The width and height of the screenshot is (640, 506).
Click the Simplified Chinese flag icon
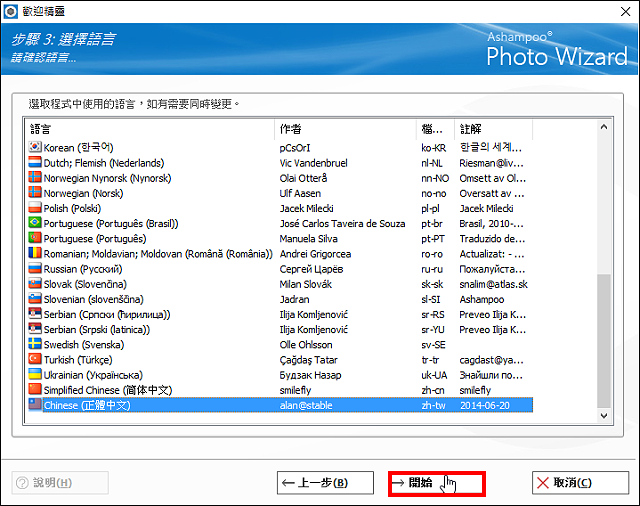[35, 388]
